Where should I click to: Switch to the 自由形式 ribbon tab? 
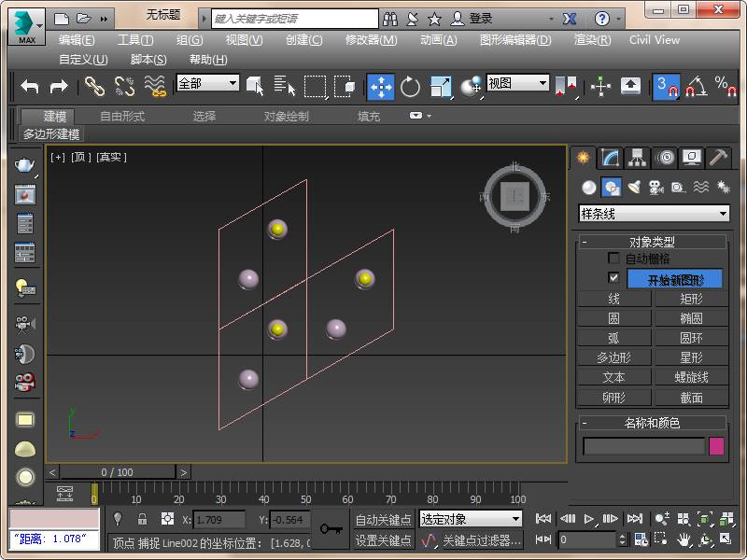point(122,117)
